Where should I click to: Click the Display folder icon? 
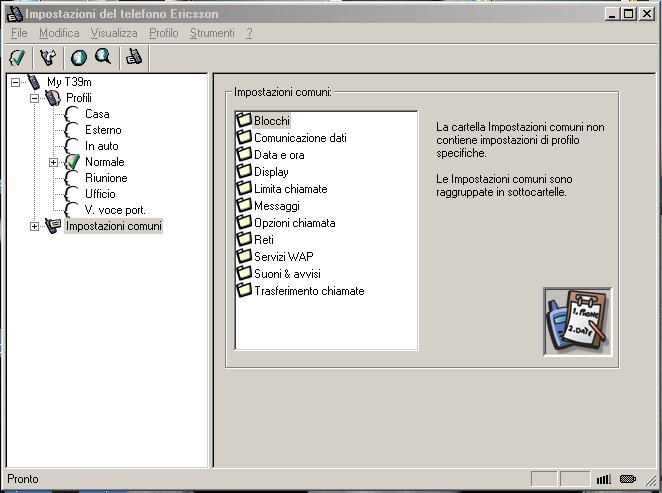(244, 171)
